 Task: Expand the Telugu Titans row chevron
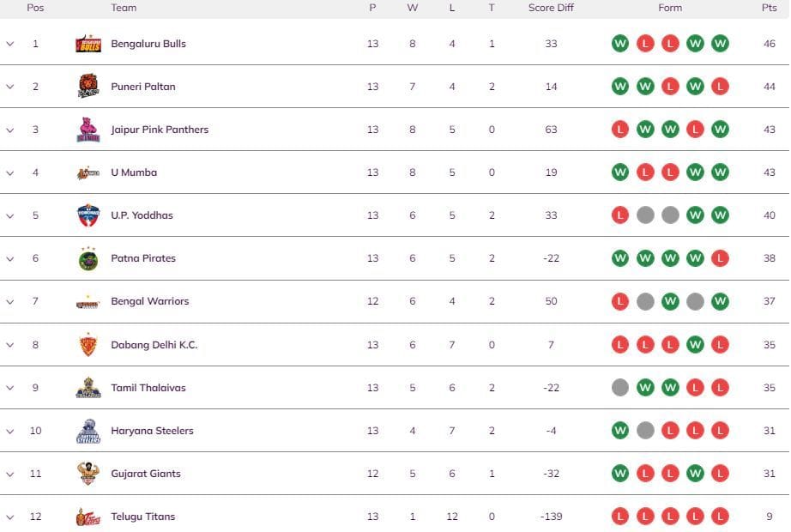point(10,517)
